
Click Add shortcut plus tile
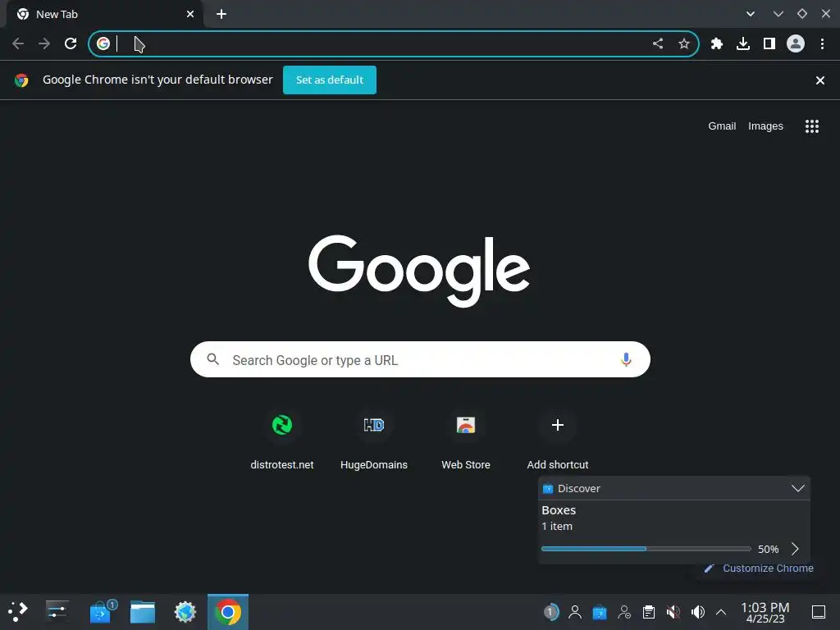pyautogui.click(x=558, y=440)
